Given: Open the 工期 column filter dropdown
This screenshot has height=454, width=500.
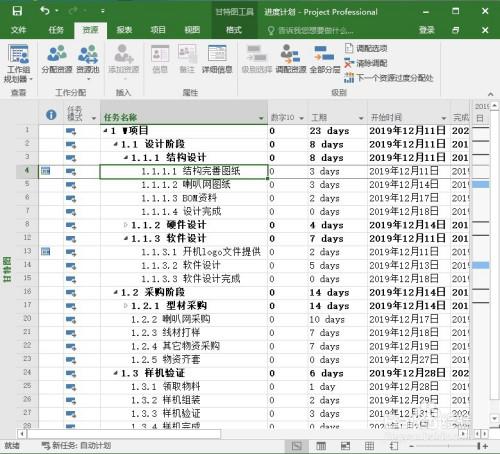Looking at the screenshot, I should click(x=361, y=118).
